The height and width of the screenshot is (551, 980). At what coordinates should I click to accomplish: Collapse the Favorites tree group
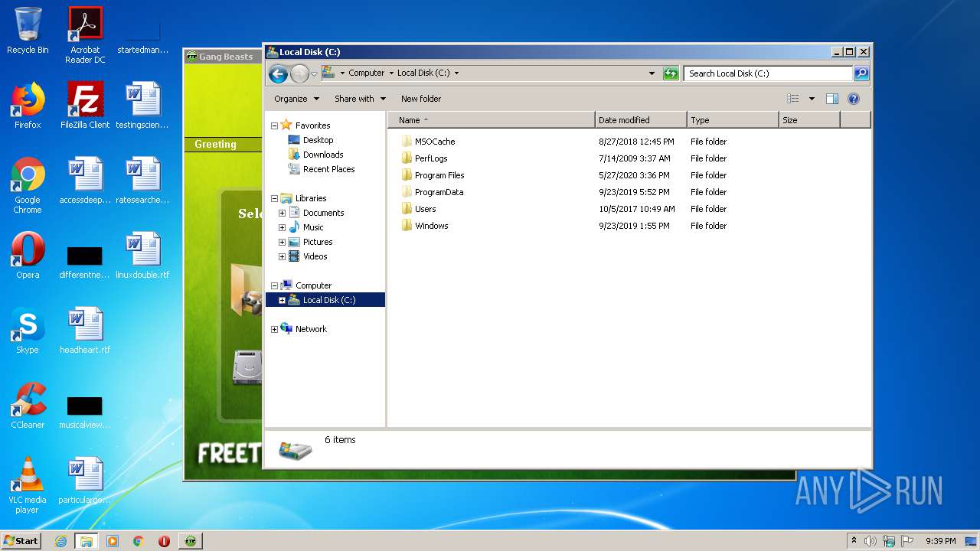[x=274, y=126]
